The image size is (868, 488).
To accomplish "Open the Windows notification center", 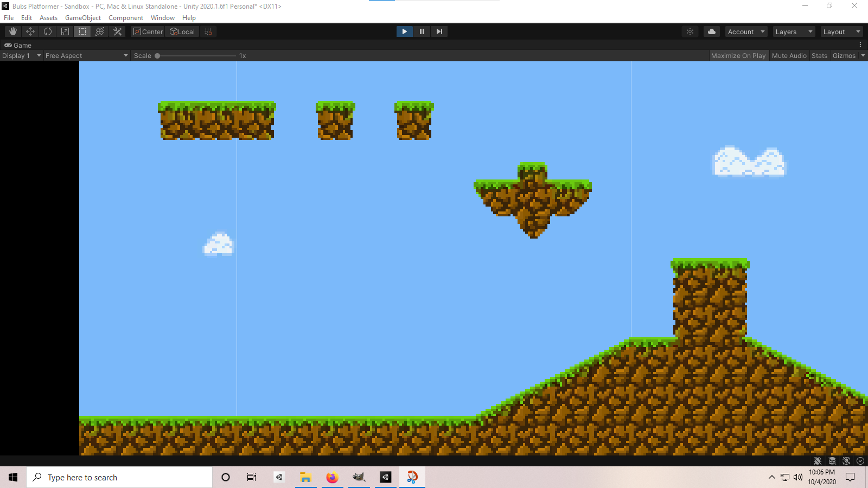I will [850, 477].
